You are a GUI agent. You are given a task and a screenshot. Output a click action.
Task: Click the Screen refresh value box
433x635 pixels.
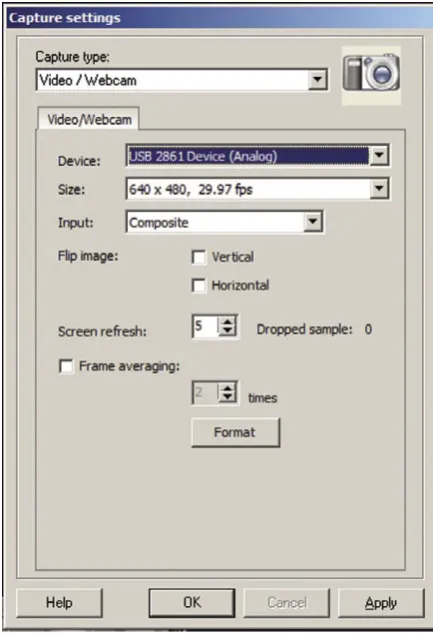206,326
